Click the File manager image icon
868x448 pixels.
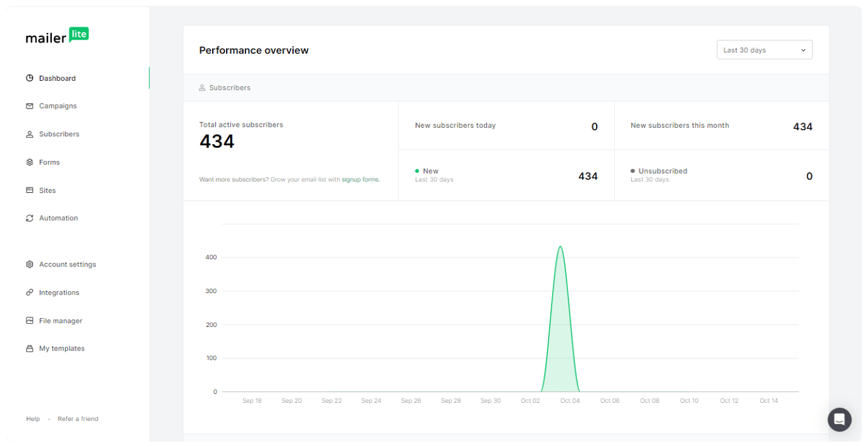click(x=30, y=321)
